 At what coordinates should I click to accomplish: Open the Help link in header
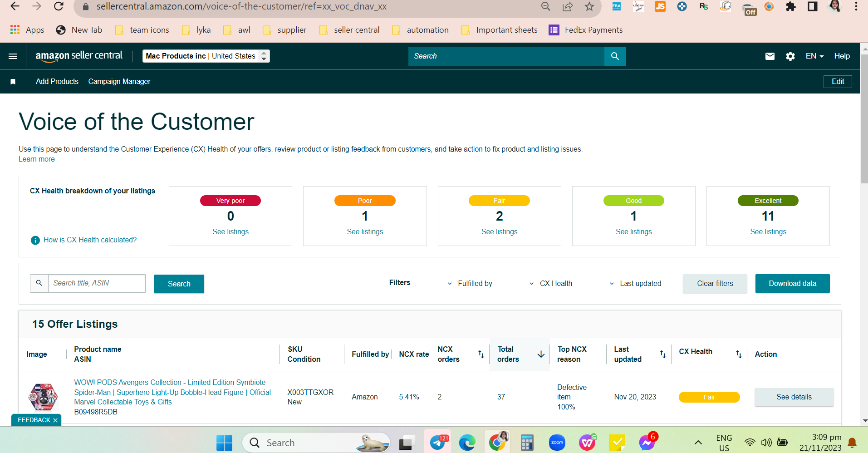842,56
